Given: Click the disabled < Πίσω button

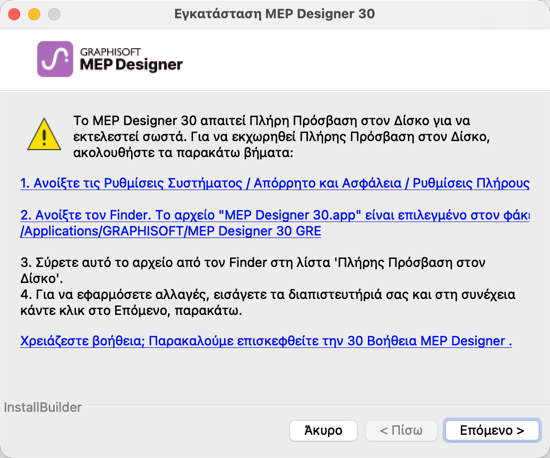Looking at the screenshot, I should [x=401, y=430].
